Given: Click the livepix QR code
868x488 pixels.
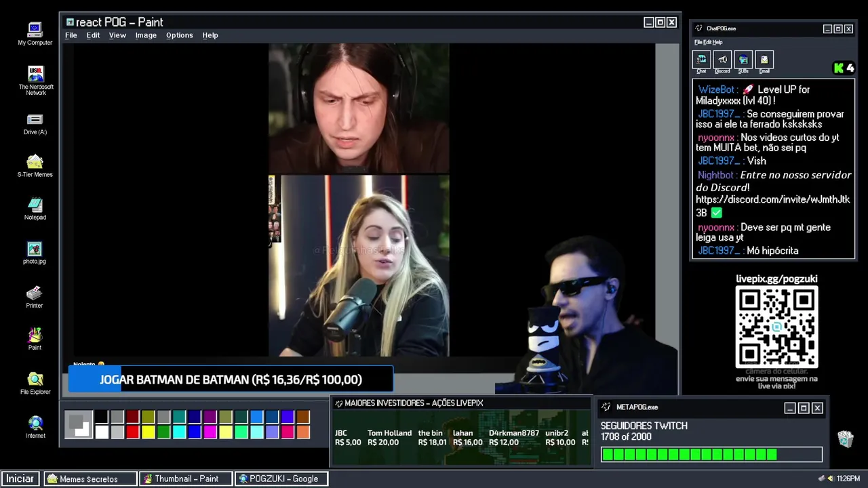Looking at the screenshot, I should pyautogui.click(x=776, y=327).
